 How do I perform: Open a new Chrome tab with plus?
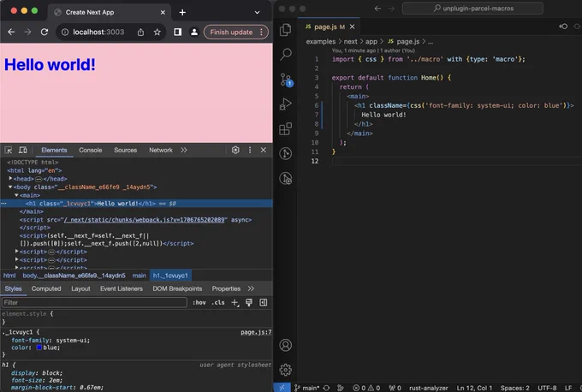click(x=182, y=12)
